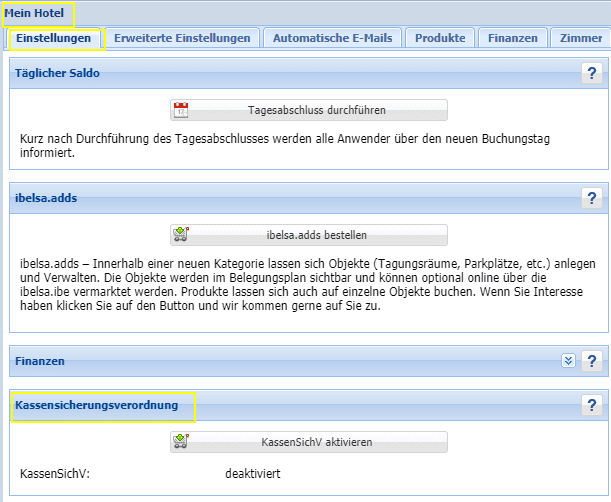Go to the Automatische E-Mails tab

(333, 38)
